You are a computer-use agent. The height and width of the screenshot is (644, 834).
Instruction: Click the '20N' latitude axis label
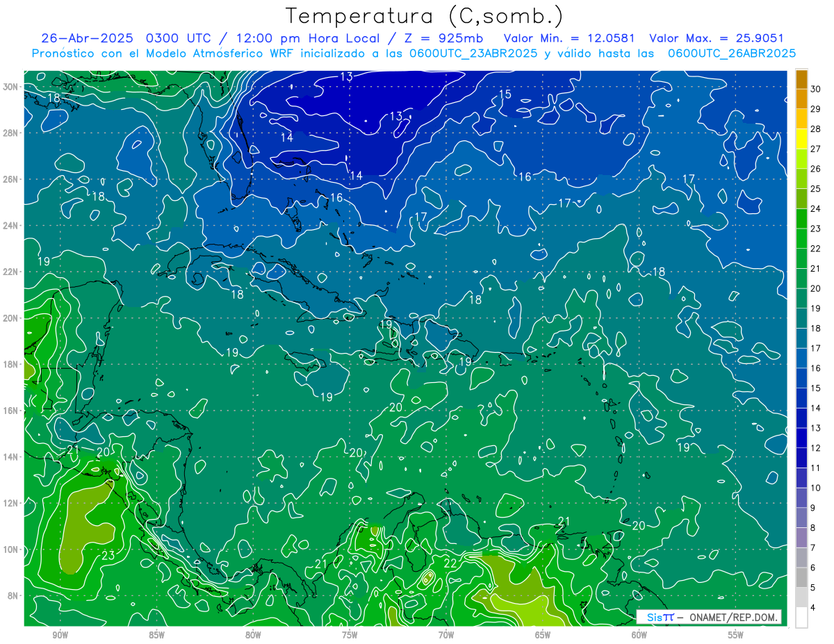point(10,317)
